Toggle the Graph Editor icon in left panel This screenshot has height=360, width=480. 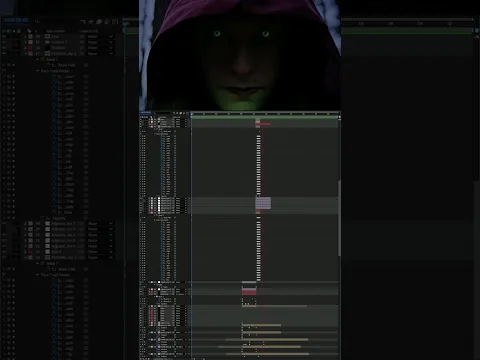tap(115, 22)
